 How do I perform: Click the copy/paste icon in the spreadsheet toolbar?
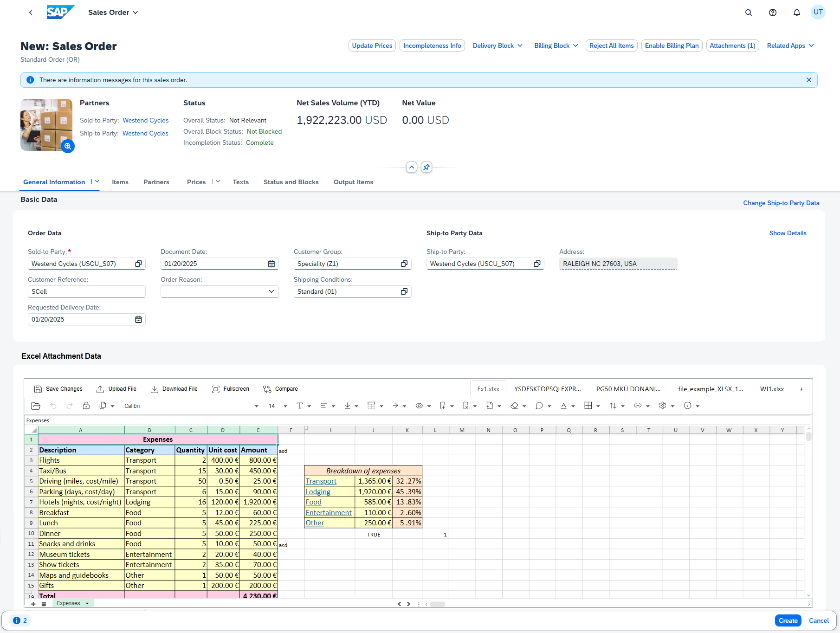tap(103, 406)
